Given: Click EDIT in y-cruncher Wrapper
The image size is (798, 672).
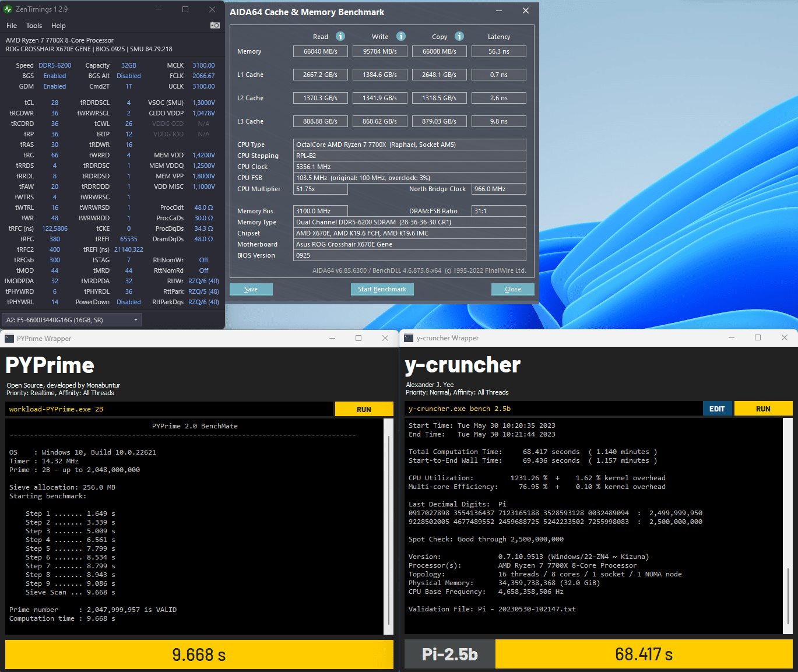Looking at the screenshot, I should pyautogui.click(x=717, y=409).
